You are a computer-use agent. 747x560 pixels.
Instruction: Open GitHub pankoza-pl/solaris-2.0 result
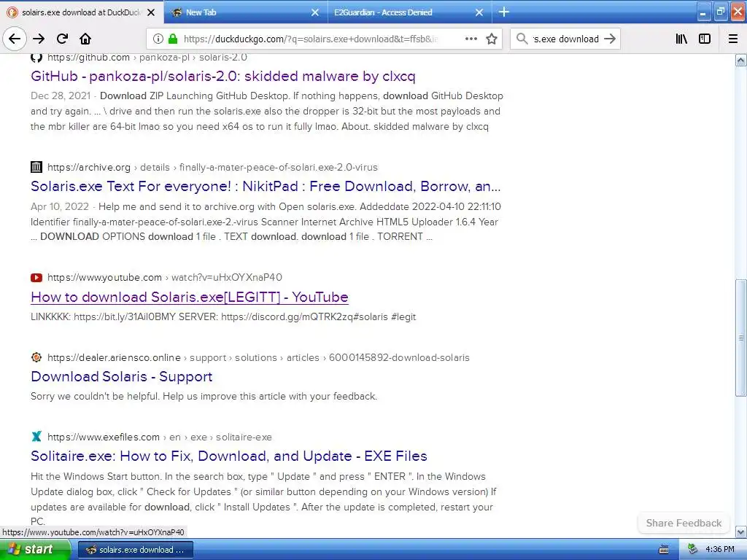click(223, 76)
